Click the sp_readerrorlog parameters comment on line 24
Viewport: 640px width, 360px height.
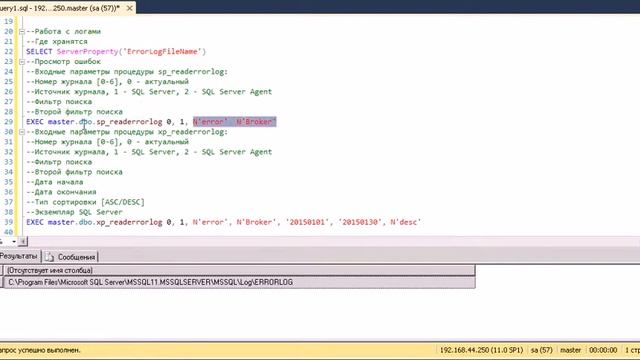(127, 71)
